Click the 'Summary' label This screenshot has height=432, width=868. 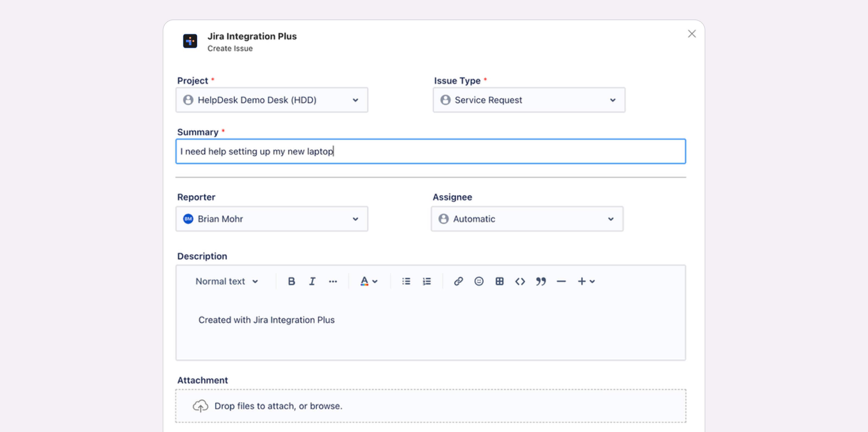click(x=198, y=132)
